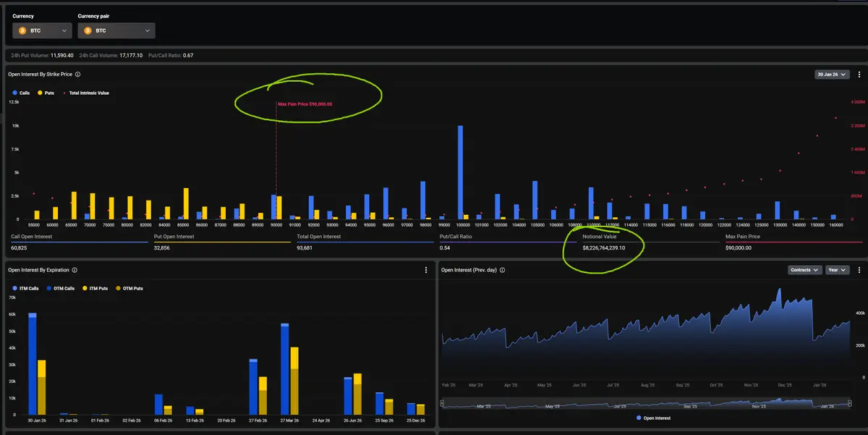This screenshot has height=435, width=868.
Task: Open the Contracts unit dropdown
Action: click(x=805, y=270)
